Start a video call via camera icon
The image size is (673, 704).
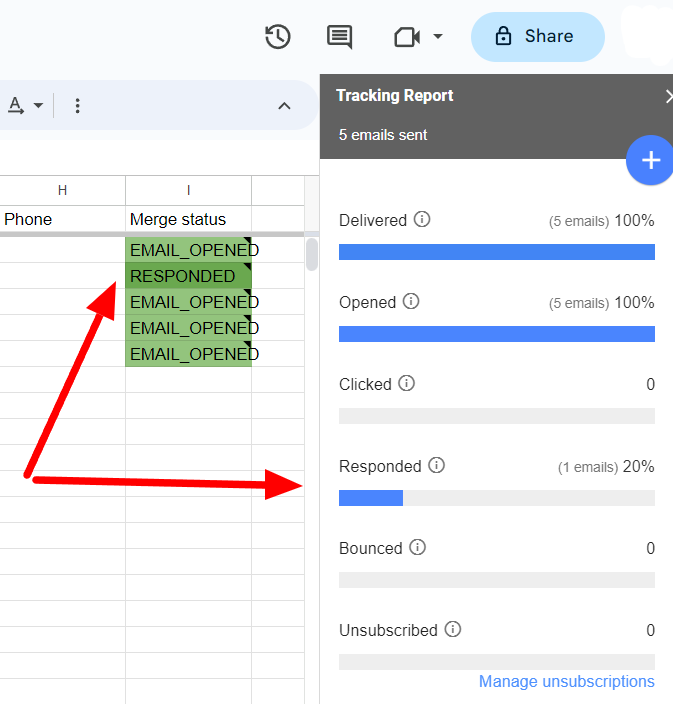pyautogui.click(x=407, y=37)
